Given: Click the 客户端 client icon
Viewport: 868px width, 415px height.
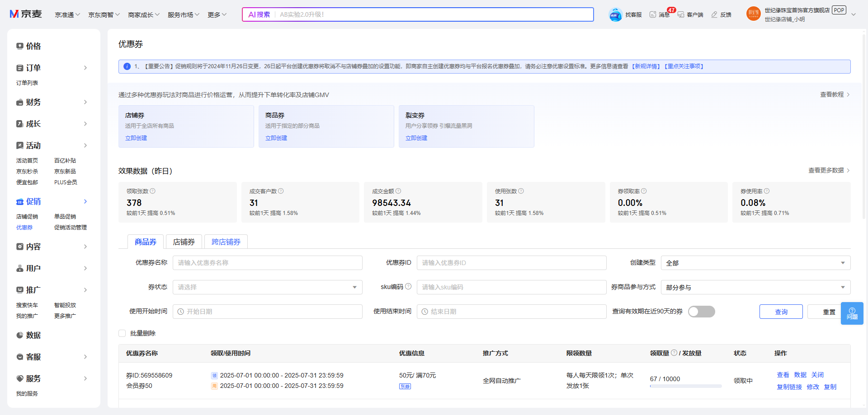Looking at the screenshot, I should point(681,14).
